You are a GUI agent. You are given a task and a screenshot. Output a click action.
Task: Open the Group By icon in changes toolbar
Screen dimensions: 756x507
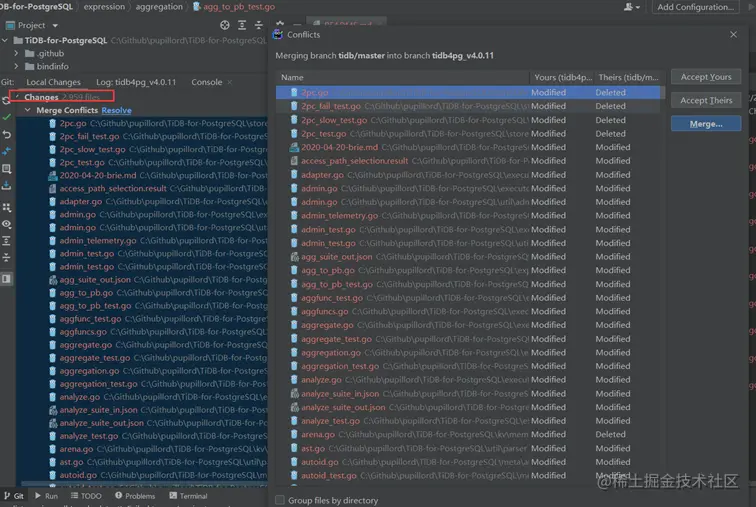pyautogui.click(x=6, y=207)
